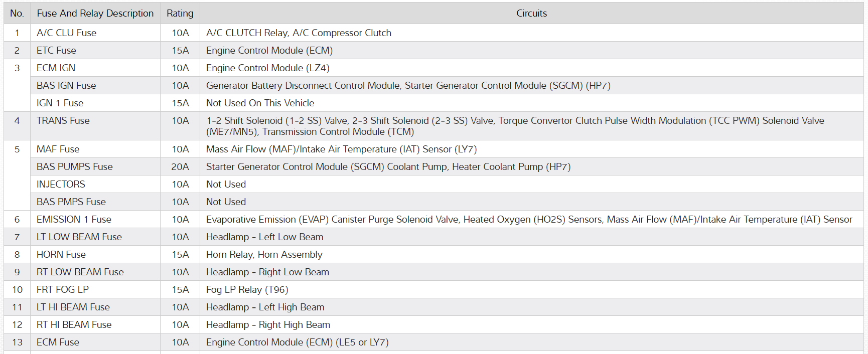Screen dimensions: 868x354
Task: Click the 'INJECTORS' row label
Action: coord(61,185)
